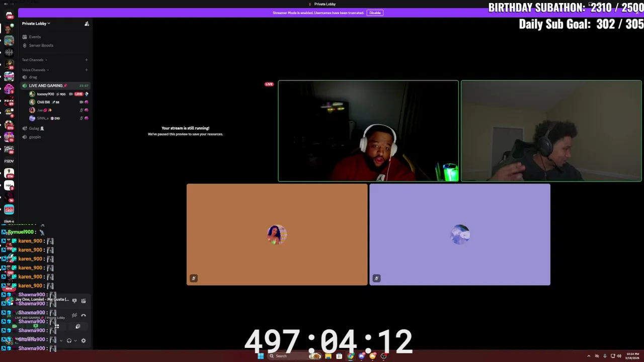This screenshot has height=362, width=644.
Task: Open the server icon with badge 270
Action: (9, 125)
